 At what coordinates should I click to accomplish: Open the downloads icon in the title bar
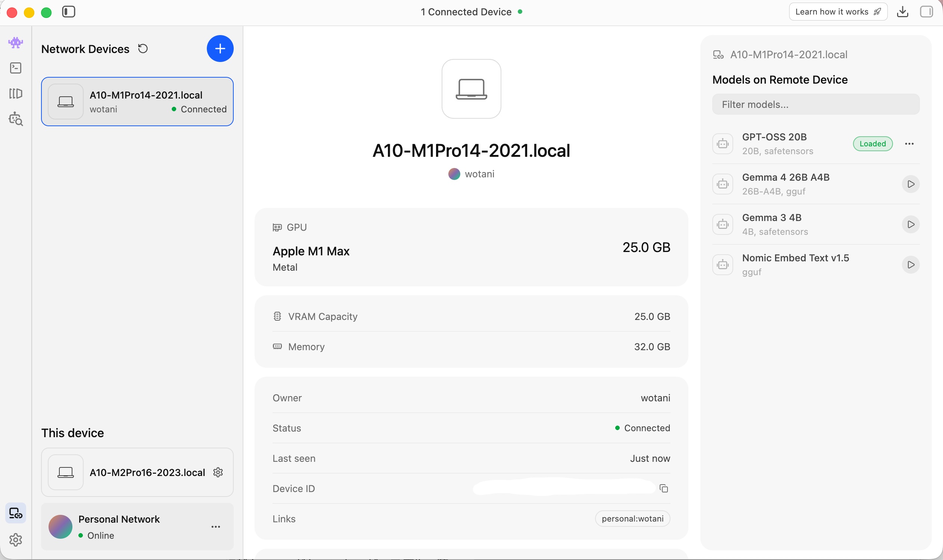click(x=902, y=12)
